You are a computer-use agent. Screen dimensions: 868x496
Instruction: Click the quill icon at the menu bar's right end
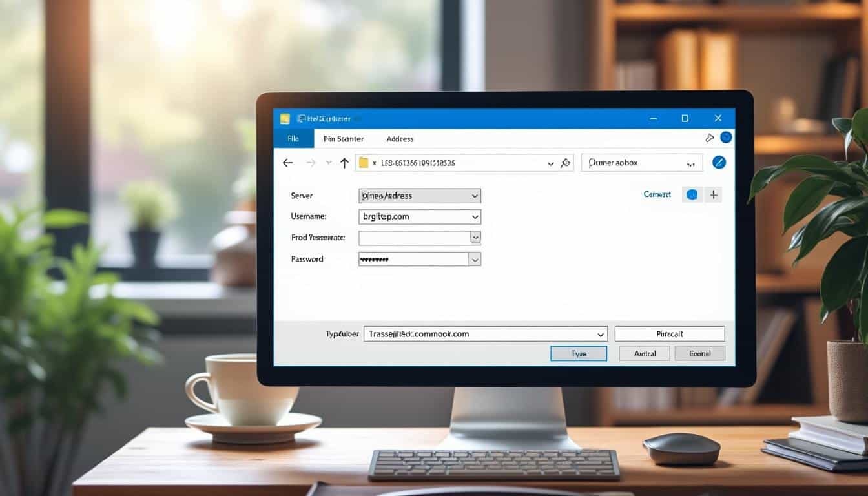click(710, 138)
